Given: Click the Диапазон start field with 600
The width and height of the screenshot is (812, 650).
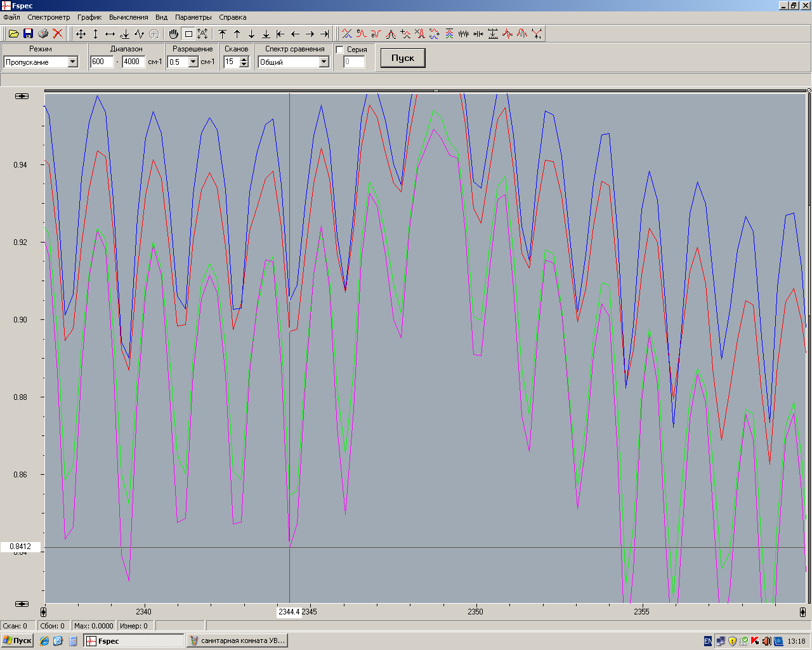Looking at the screenshot, I should [x=101, y=62].
